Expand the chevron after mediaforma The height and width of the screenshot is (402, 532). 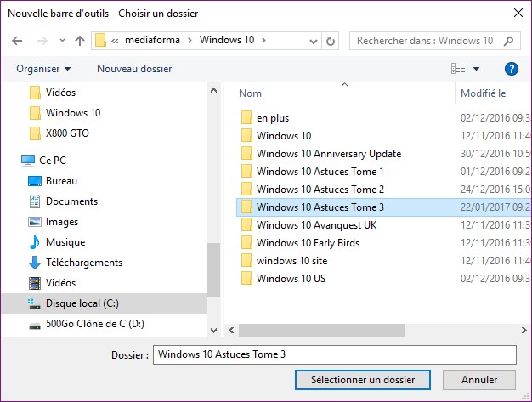point(190,41)
